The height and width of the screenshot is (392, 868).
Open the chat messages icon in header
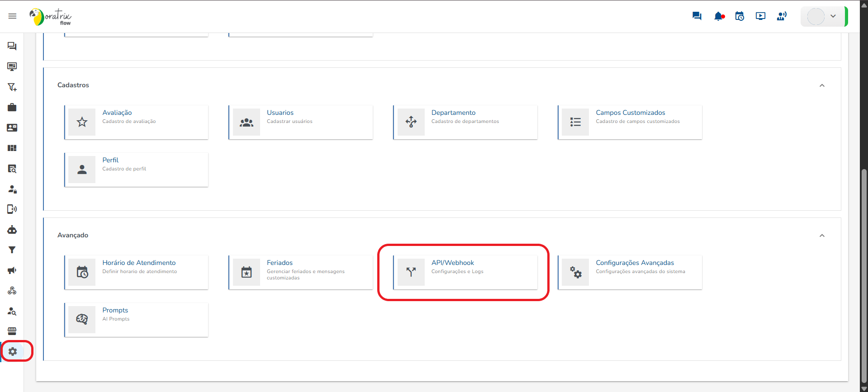pos(697,16)
